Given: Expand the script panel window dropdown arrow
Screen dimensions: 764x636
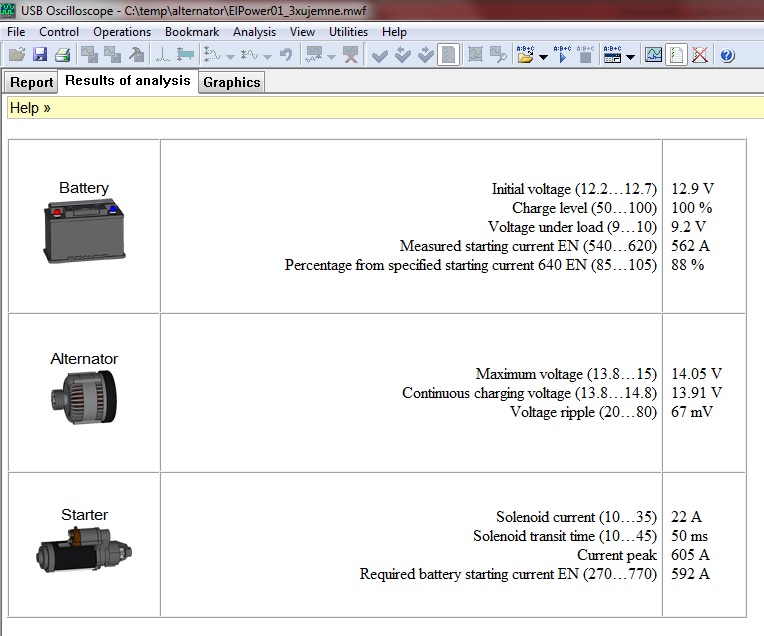Looking at the screenshot, I should [631, 57].
